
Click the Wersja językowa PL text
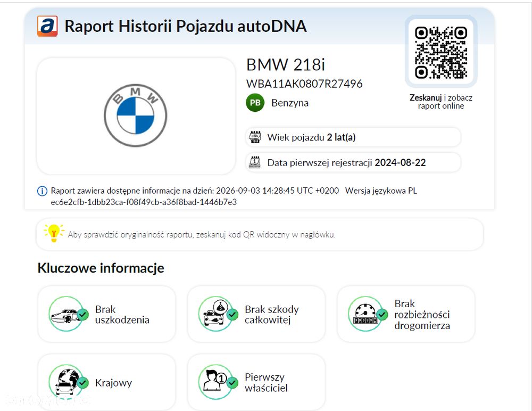(381, 191)
